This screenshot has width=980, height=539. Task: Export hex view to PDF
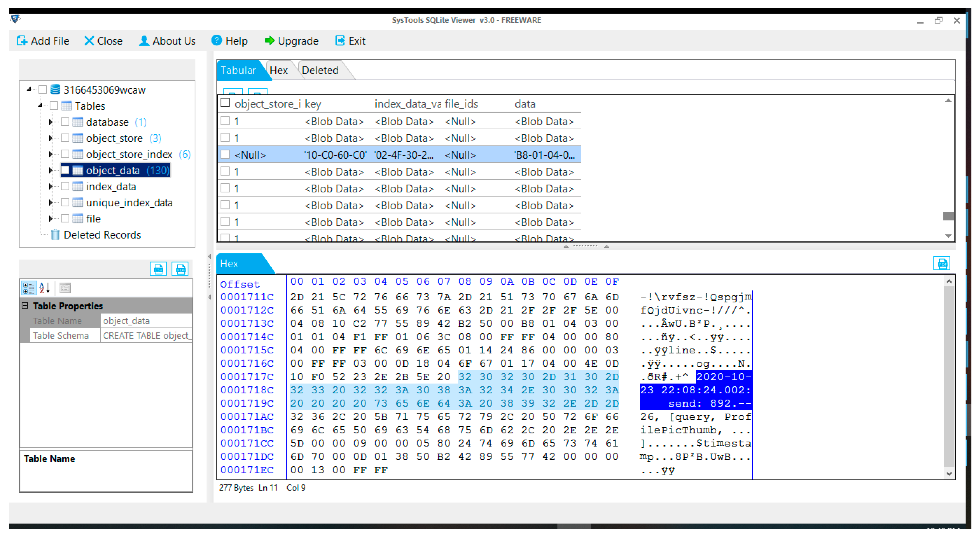[942, 263]
